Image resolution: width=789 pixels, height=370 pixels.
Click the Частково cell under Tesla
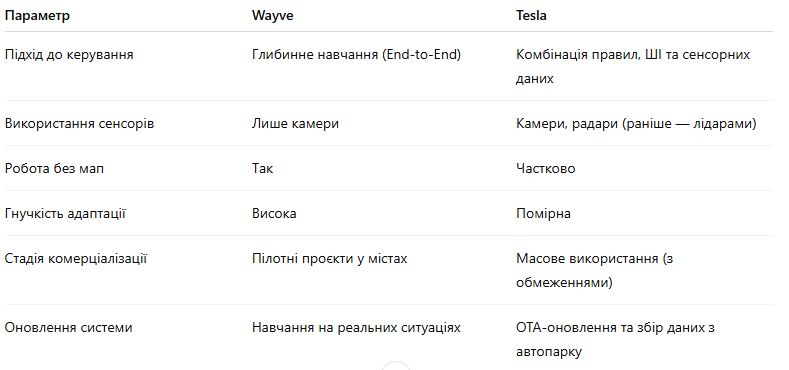click(x=545, y=168)
